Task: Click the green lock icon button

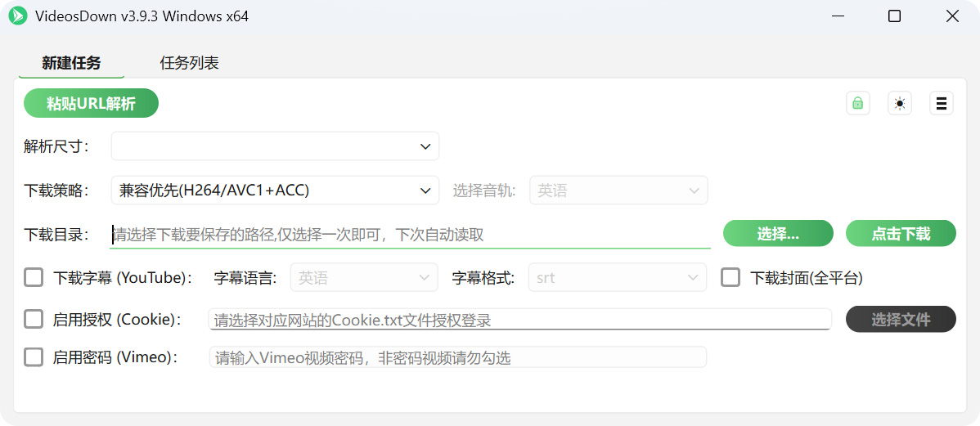Action: pos(857,103)
